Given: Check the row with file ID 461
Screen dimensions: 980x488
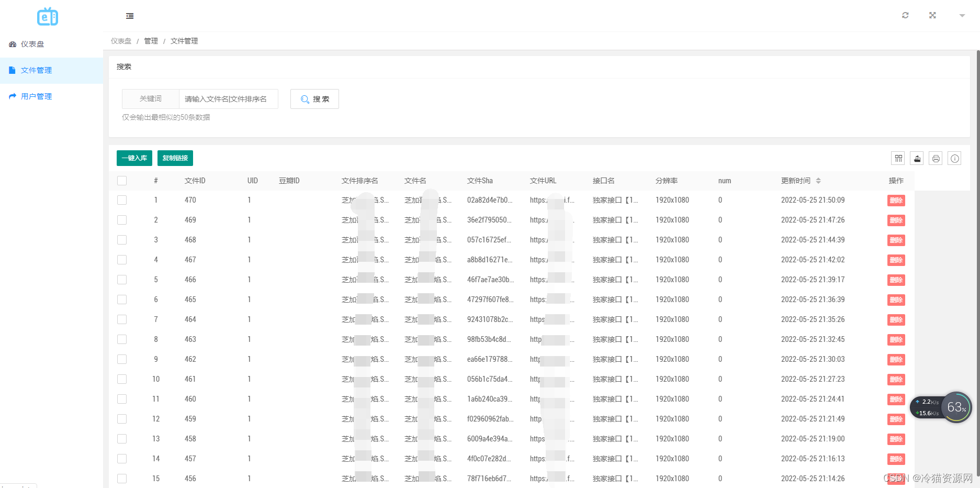Looking at the screenshot, I should [x=122, y=379].
